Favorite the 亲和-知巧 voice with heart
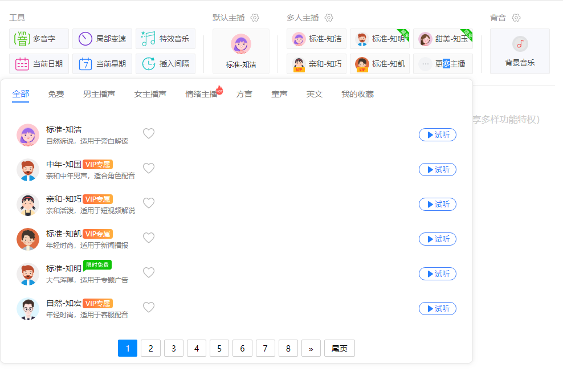Viewport: 563px width, 392px height. 149,203
